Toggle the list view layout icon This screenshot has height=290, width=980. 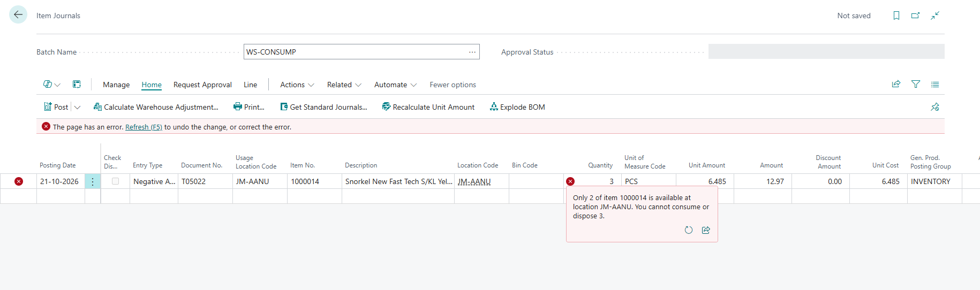click(935, 84)
